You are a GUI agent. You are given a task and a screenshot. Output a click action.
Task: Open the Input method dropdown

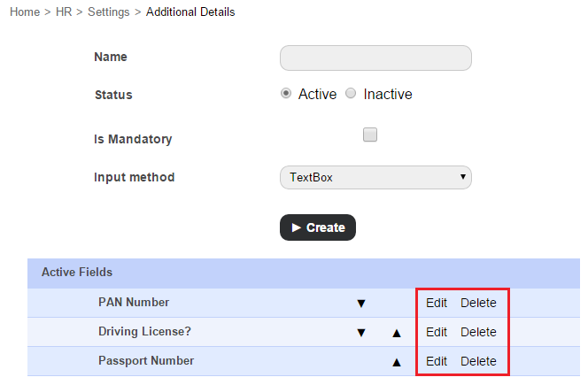pyautogui.click(x=375, y=177)
